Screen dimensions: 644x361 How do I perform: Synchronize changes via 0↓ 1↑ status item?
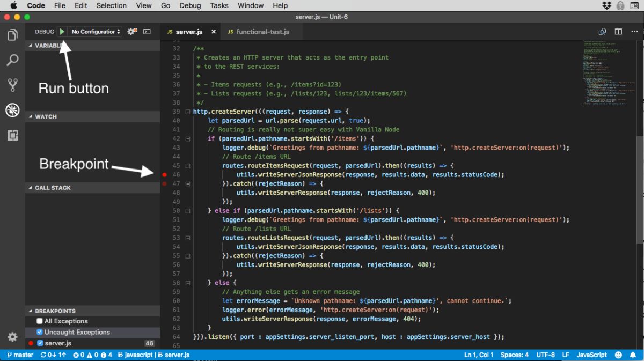coord(53,355)
